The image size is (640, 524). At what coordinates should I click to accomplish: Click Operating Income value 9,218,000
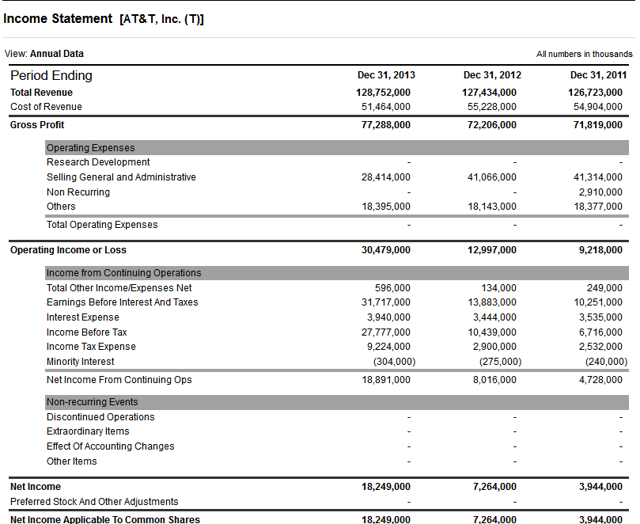coord(600,250)
